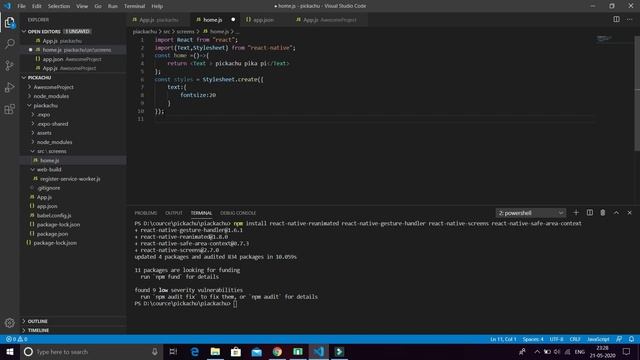Open Microsoft Store from taskbar
The image size is (640, 360).
(236, 352)
